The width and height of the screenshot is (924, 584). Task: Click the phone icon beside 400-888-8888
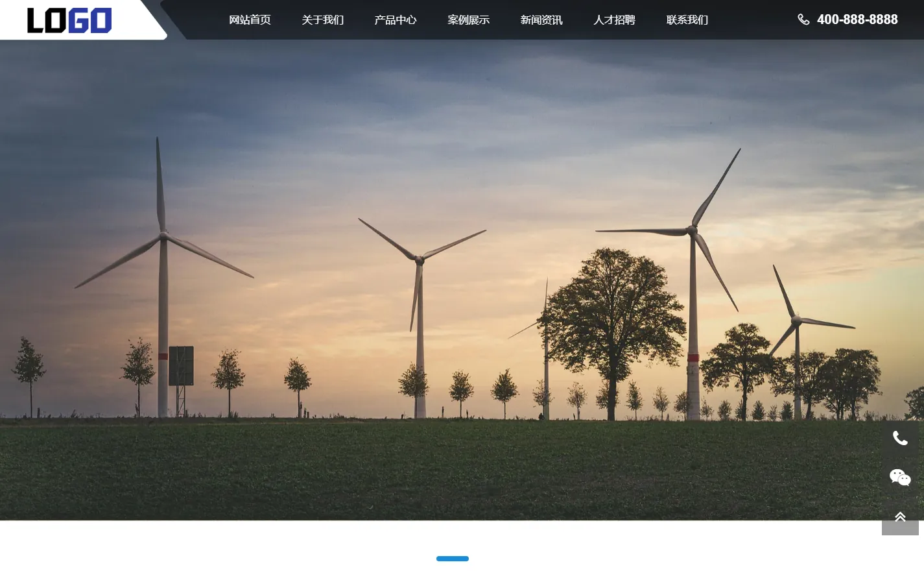803,19
